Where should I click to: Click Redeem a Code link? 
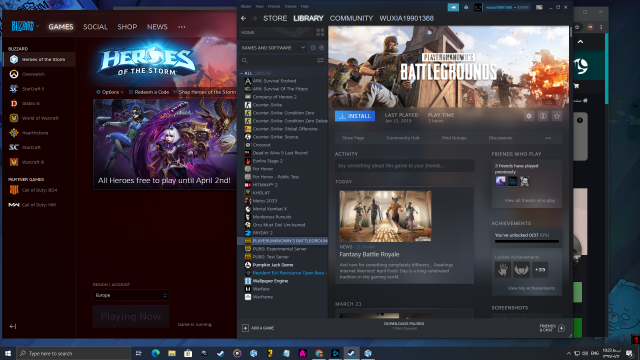[x=149, y=92]
